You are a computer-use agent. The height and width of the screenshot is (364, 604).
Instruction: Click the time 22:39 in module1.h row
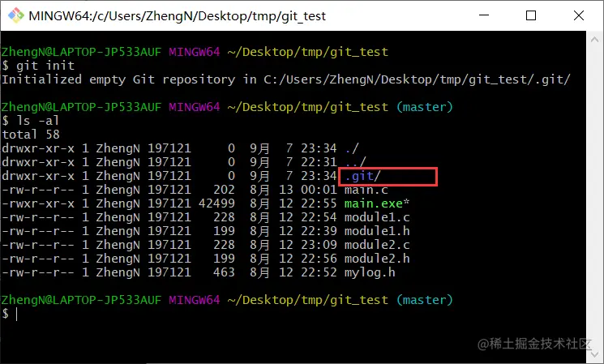[319, 231]
